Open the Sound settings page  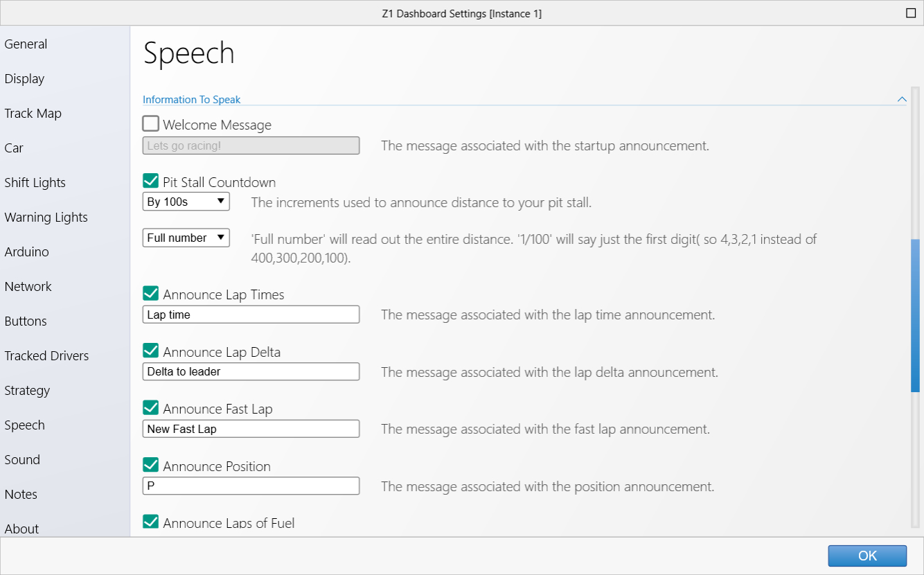point(22,460)
